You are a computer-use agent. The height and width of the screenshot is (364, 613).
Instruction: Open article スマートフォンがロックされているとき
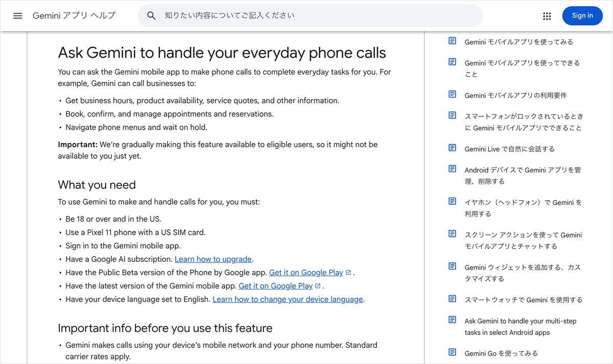[524, 122]
